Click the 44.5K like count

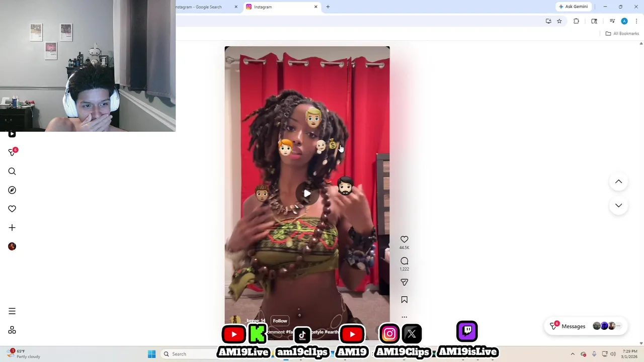click(405, 247)
